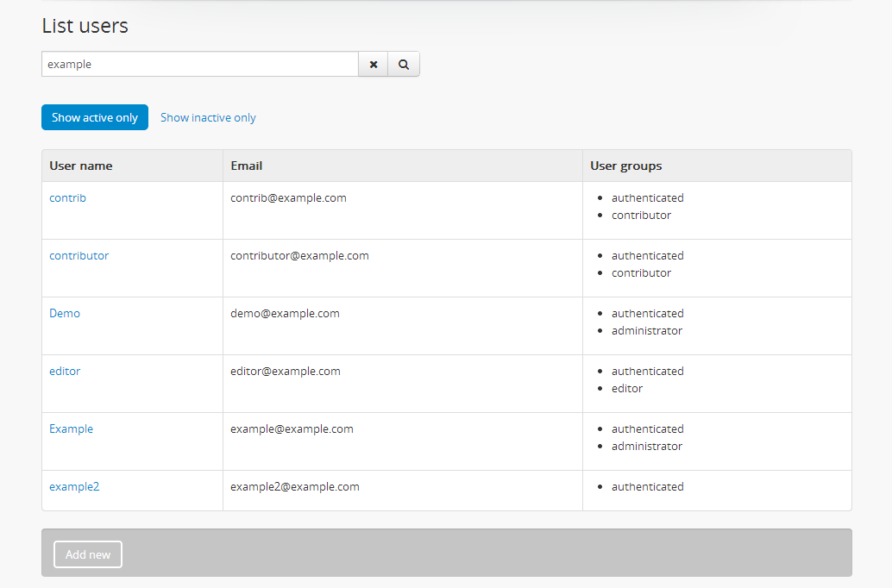The image size is (892, 588).
Task: Click the example2@example.com email cell
Action: (294, 487)
